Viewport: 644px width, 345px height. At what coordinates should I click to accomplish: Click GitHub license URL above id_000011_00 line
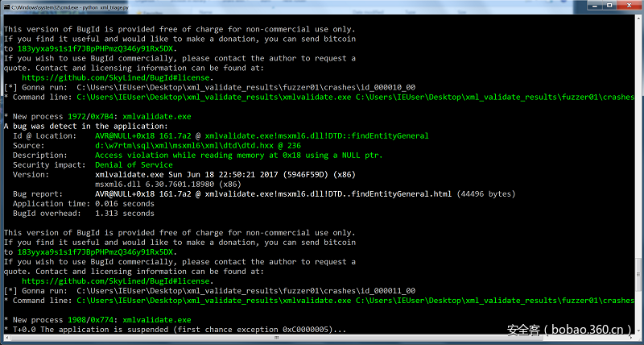pyautogui.click(x=118, y=281)
